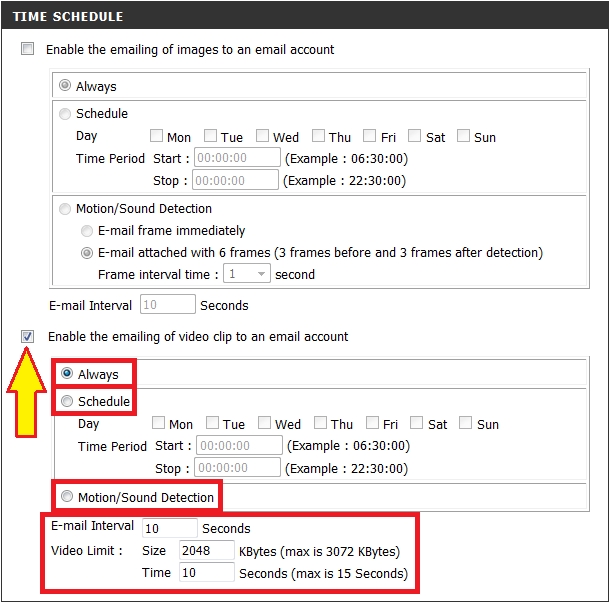
Task: Click video E-mail Interval seconds field
Action: pyautogui.click(x=169, y=528)
